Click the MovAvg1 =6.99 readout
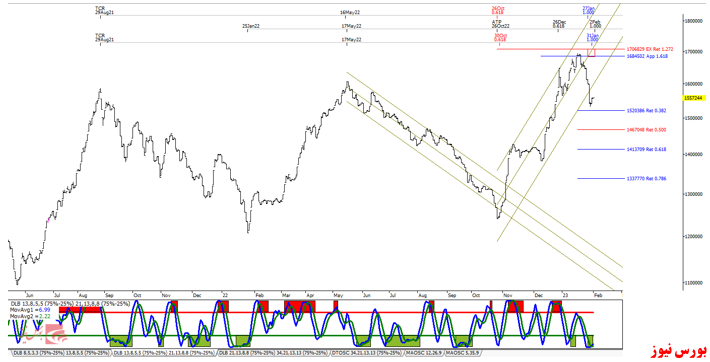Image resolution: width=710 pixels, height=362 pixels. [30, 309]
